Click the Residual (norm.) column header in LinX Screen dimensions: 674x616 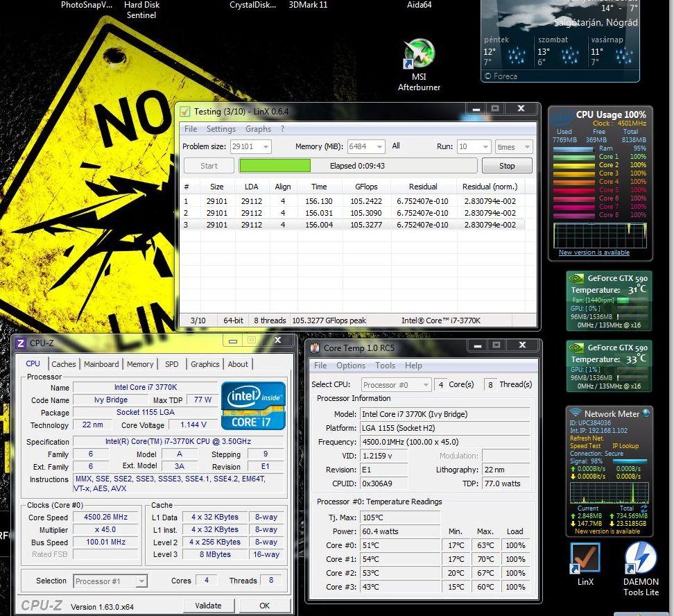[490, 187]
